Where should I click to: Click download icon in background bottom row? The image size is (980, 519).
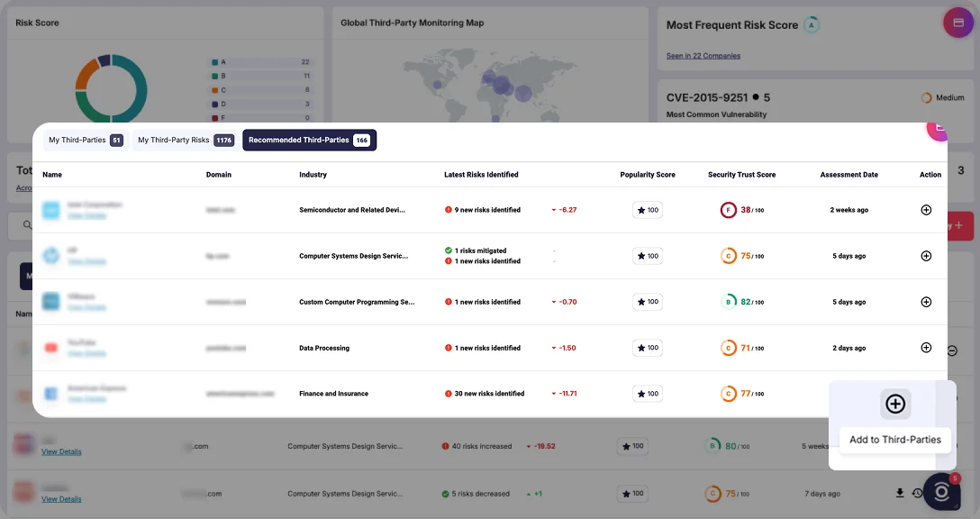pos(899,493)
